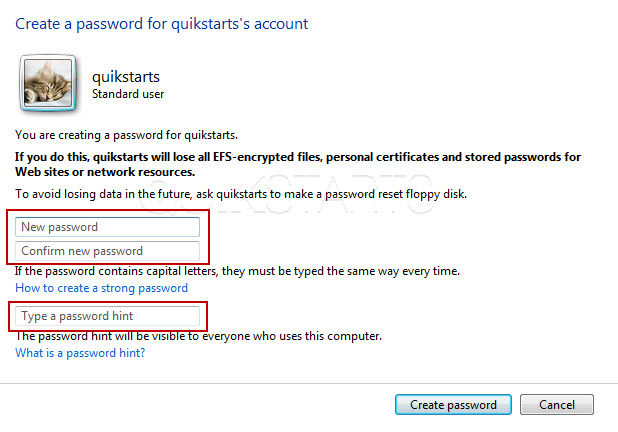Click the You are creating a password sentence
Viewport: 618px width, 432px height.
pyautogui.click(x=127, y=135)
